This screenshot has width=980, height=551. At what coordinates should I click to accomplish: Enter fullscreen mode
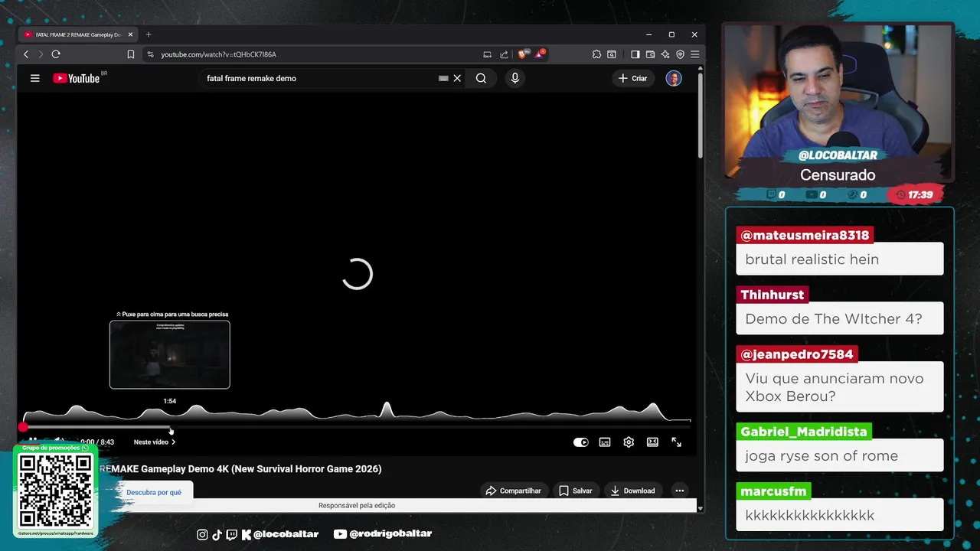tap(677, 442)
